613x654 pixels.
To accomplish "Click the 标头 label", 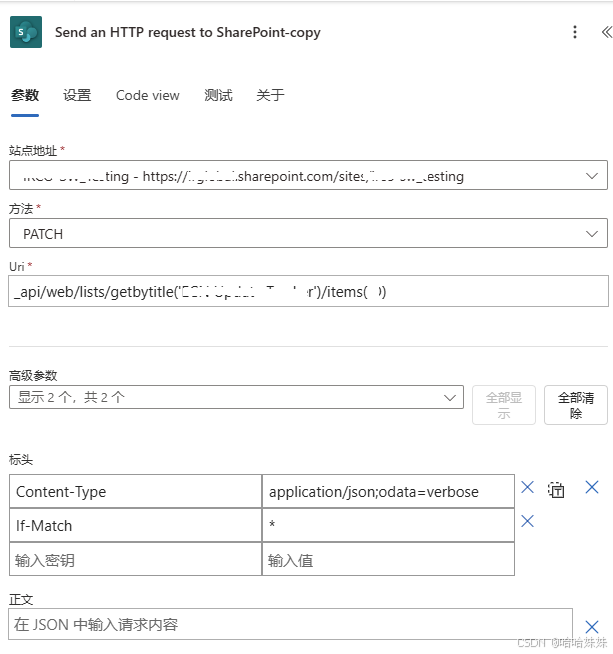I will click(21, 460).
